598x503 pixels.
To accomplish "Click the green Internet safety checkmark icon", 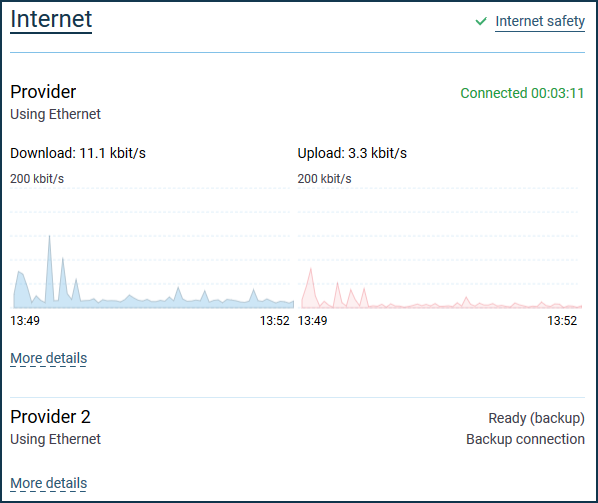I will tap(481, 21).
